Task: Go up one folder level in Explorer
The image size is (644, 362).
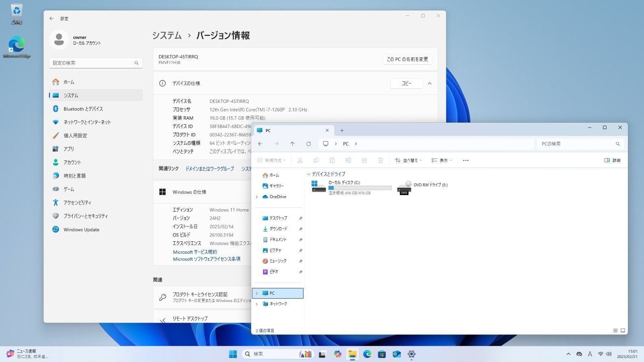Action: coord(292,144)
